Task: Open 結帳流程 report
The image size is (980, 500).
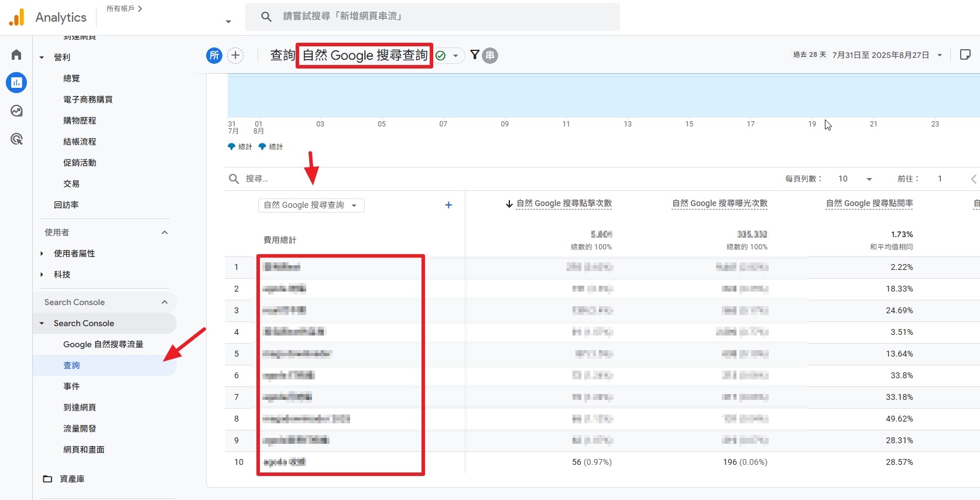Action: [80, 142]
